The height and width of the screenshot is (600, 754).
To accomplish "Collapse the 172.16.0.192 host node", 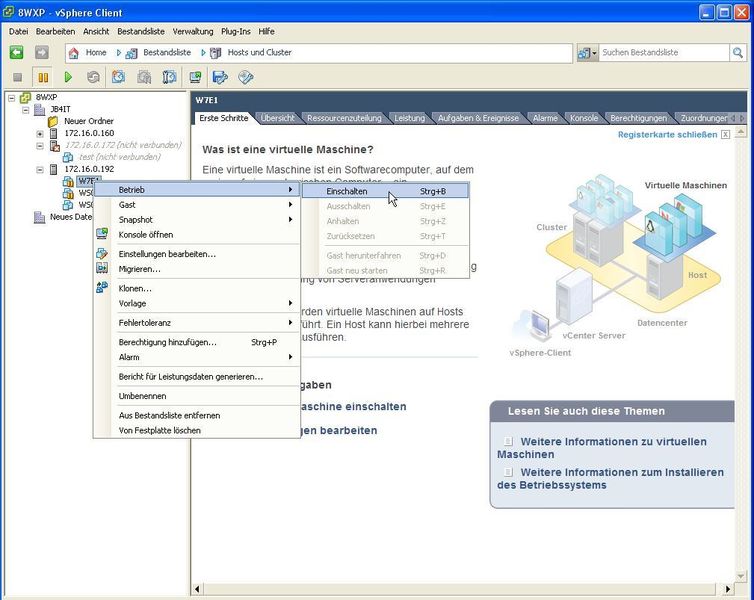I will coord(40,169).
